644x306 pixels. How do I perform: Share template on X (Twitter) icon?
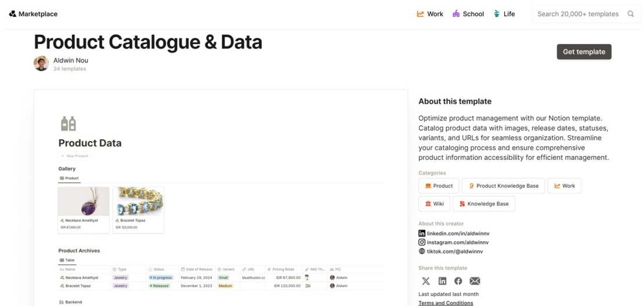[x=426, y=281]
